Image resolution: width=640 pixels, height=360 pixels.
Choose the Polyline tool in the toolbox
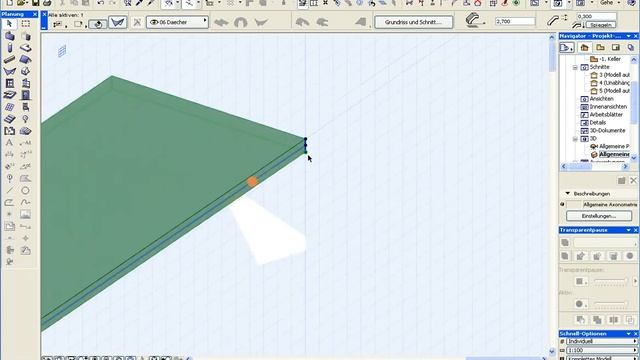[9, 202]
